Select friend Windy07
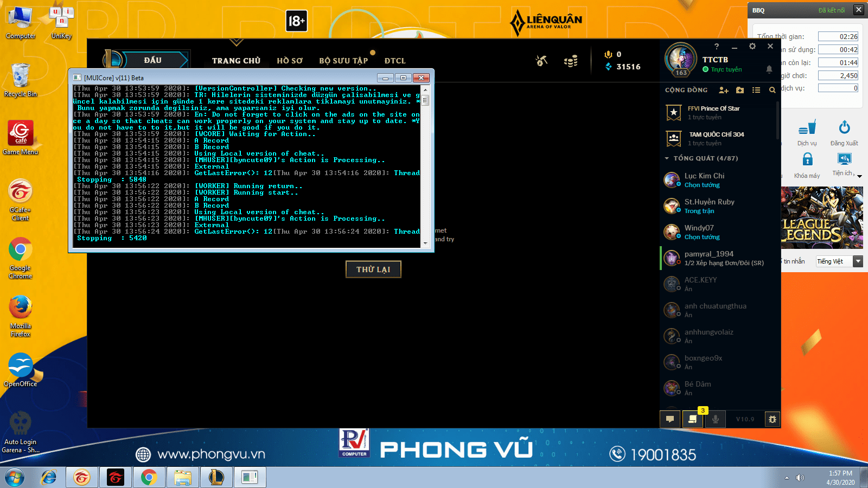Image resolution: width=868 pixels, height=488 pixels. coord(719,232)
